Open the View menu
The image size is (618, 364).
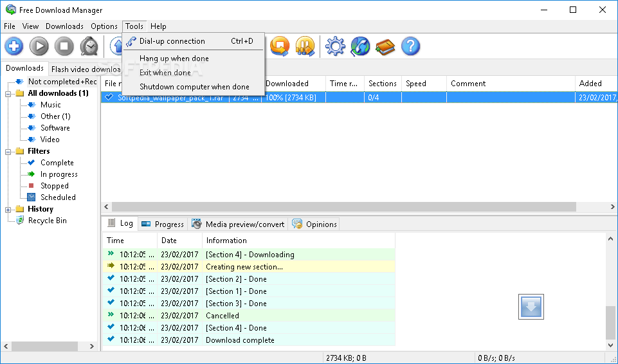tap(30, 26)
